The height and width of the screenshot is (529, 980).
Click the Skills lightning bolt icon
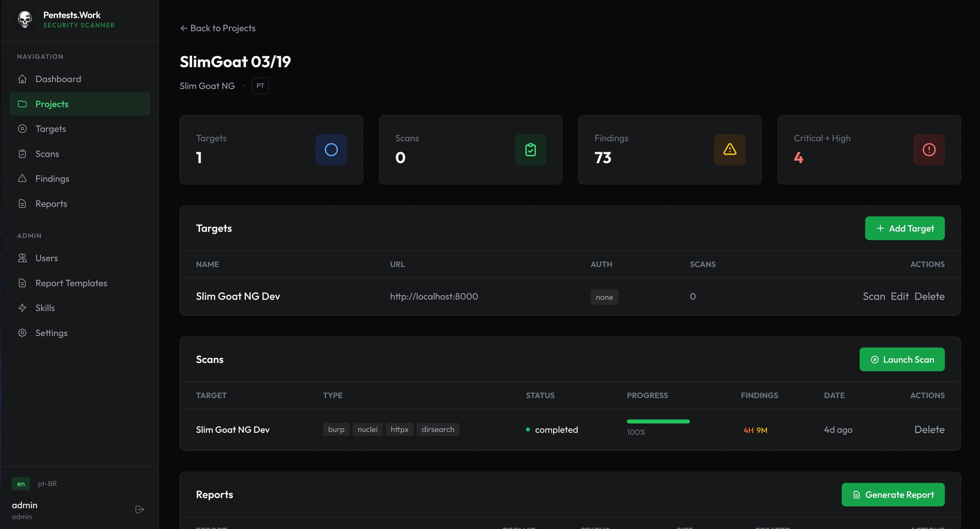click(22, 308)
